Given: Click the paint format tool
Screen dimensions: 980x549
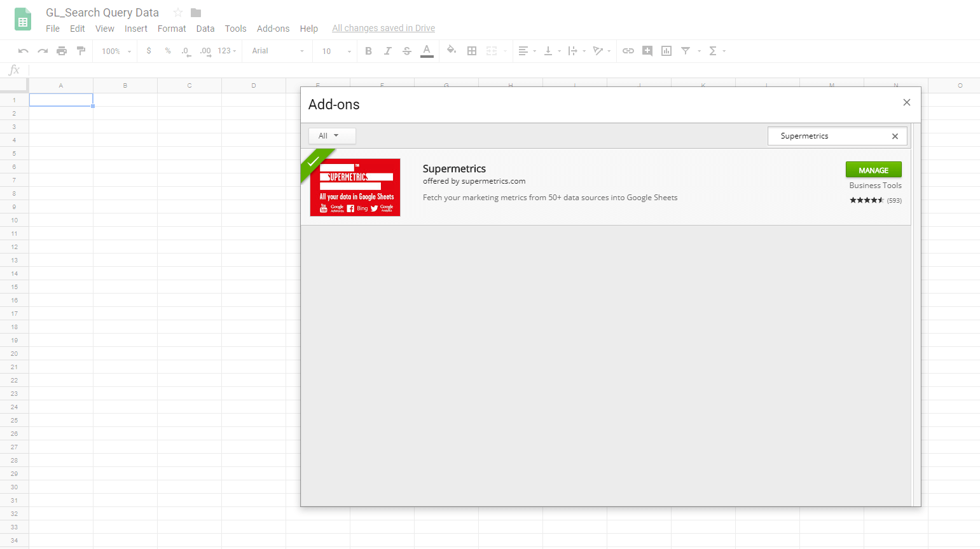Looking at the screenshot, I should [x=81, y=51].
